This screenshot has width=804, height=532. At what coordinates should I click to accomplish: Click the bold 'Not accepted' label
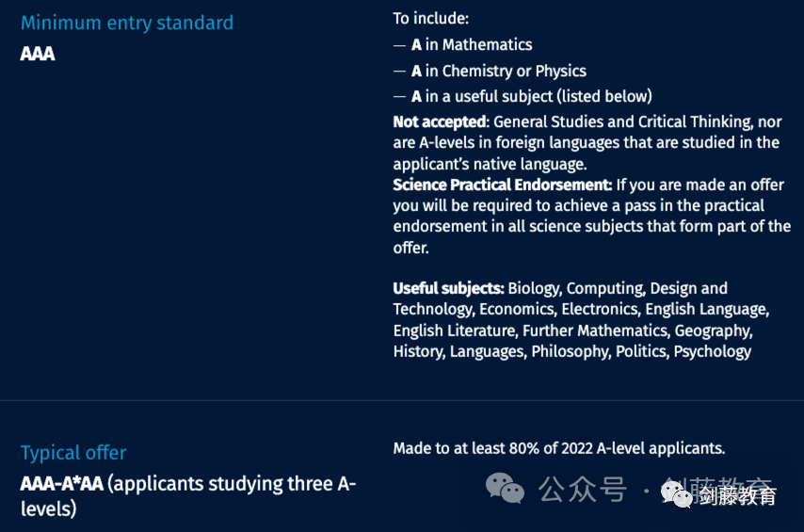[x=441, y=122]
